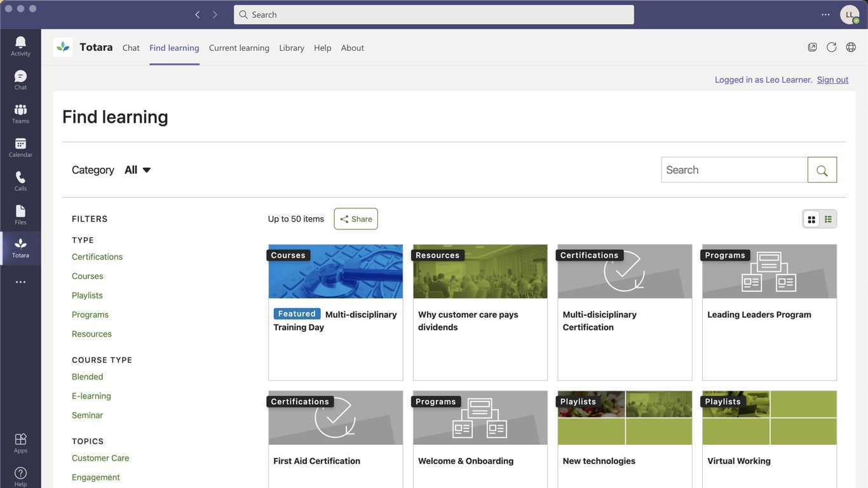This screenshot has height=488, width=868.
Task: Open the Category All dropdown
Action: (138, 170)
